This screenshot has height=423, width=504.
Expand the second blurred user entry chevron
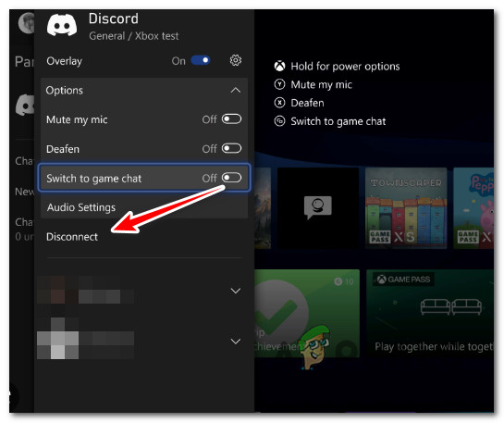236,341
